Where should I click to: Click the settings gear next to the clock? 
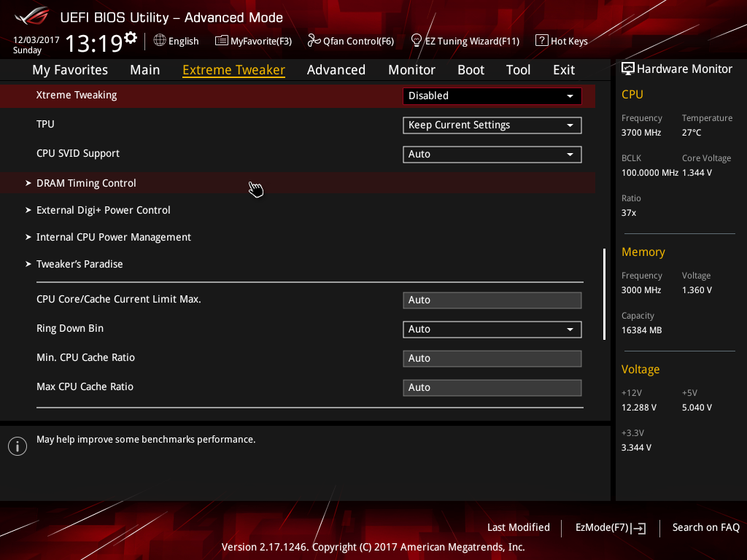pyautogui.click(x=131, y=37)
